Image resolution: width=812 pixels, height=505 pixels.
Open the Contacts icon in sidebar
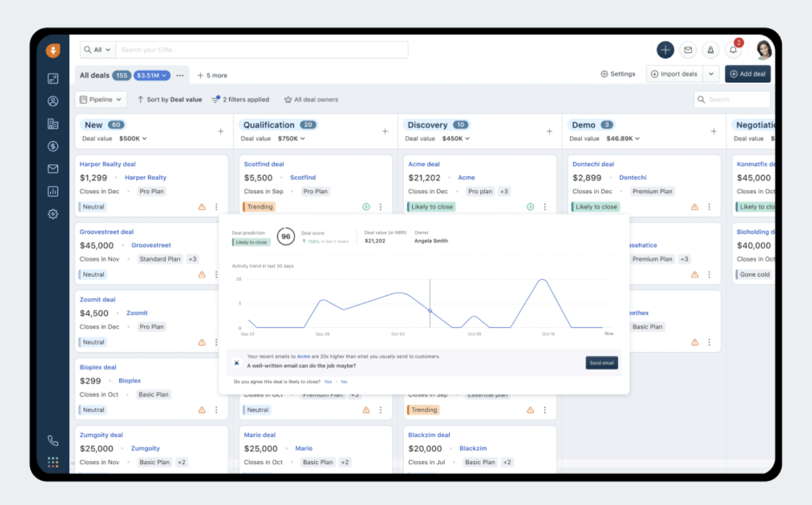pos(53,101)
